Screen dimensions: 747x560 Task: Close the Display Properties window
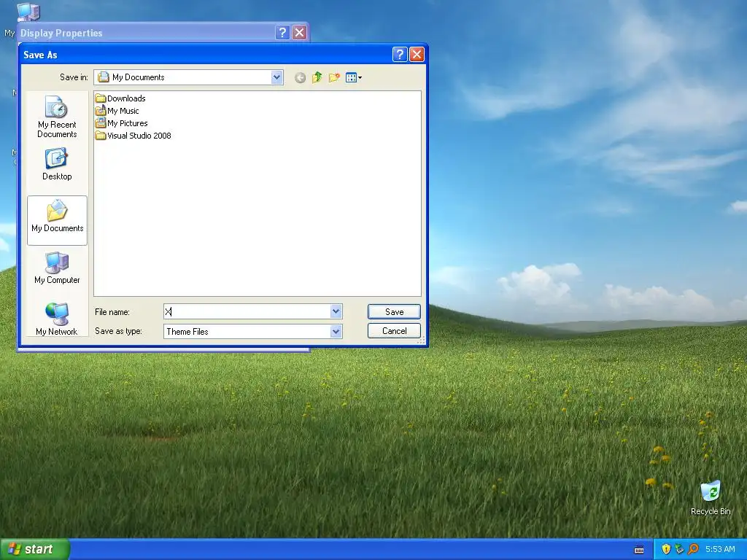tap(299, 32)
